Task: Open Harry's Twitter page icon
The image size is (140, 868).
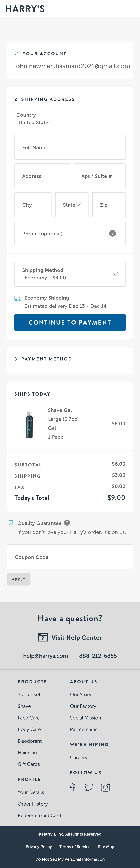Action: [x=89, y=787]
